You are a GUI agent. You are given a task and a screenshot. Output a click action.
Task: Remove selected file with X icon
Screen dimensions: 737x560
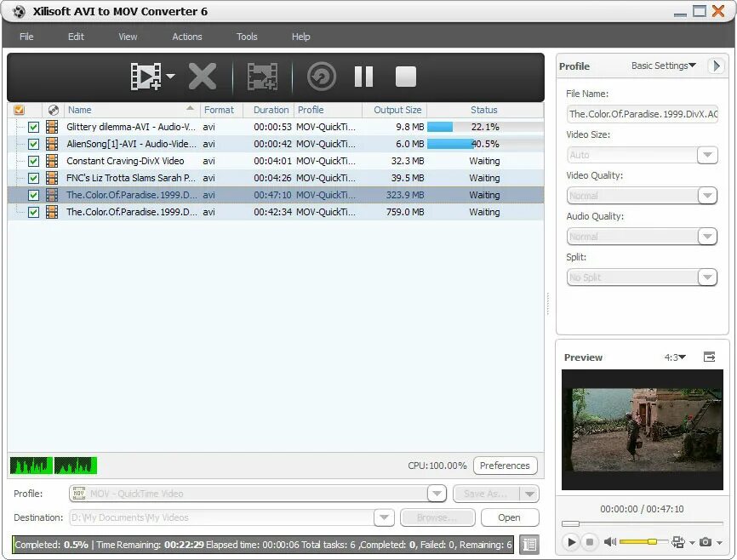pyautogui.click(x=202, y=77)
